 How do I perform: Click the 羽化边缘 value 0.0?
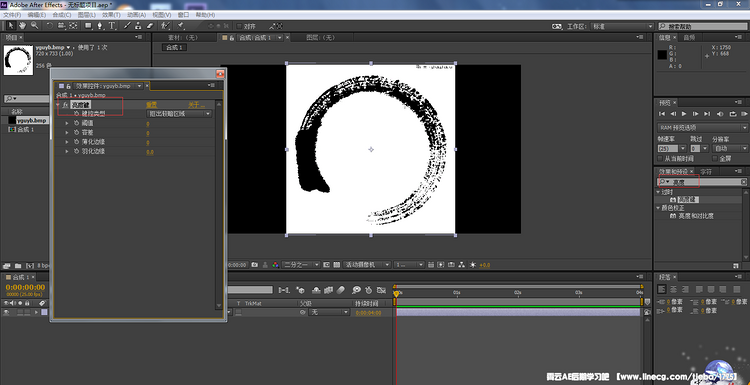pyautogui.click(x=150, y=152)
